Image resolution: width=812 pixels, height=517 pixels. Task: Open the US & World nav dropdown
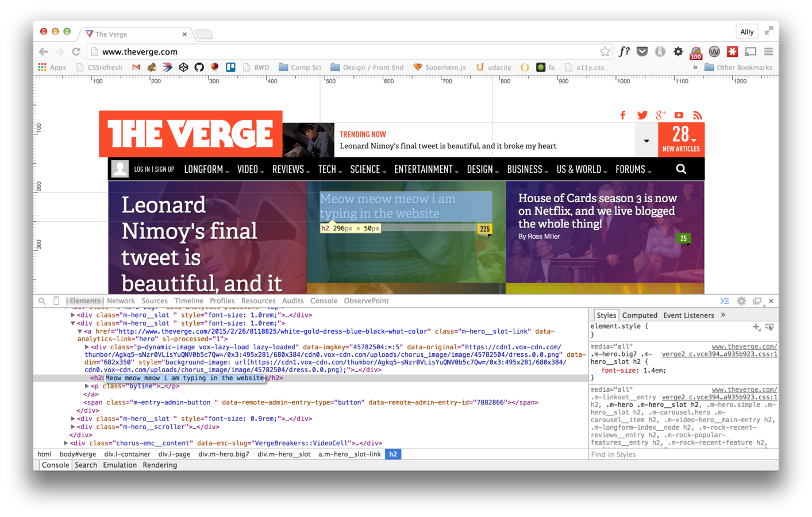pos(582,169)
